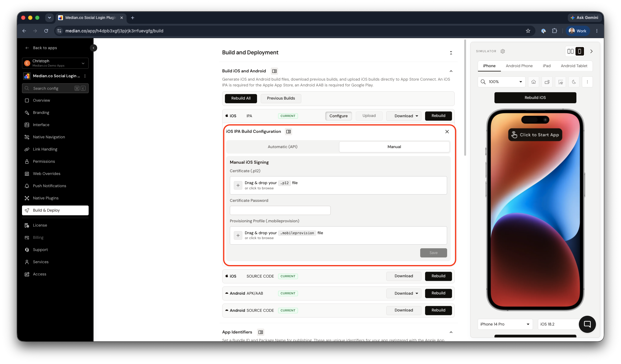The height and width of the screenshot is (364, 621).
Task: Switch to Automatic (API) signing
Action: [x=282, y=147]
